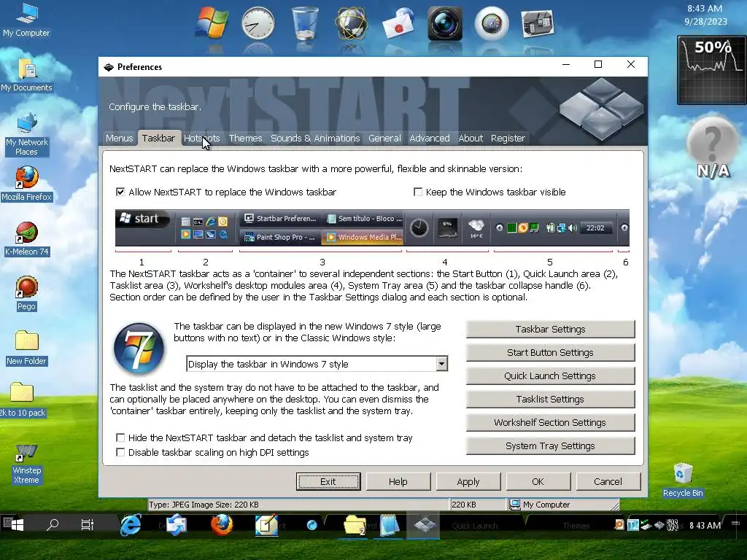747x560 pixels.
Task: Open the mail envelope dock icon
Action: click(398, 23)
